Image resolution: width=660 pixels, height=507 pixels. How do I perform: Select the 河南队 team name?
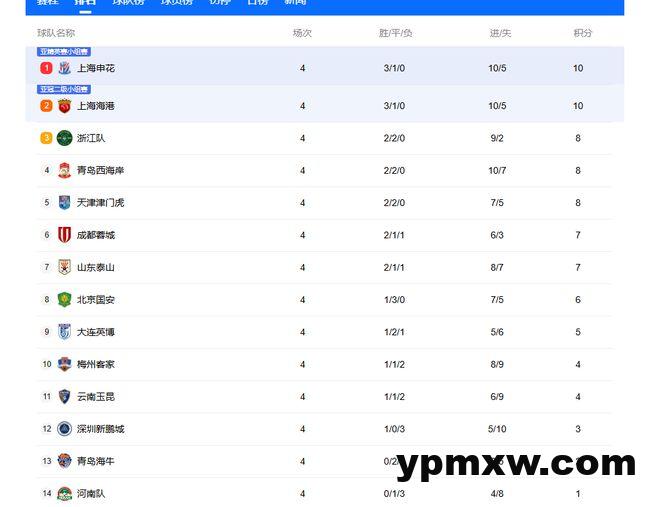click(91, 494)
